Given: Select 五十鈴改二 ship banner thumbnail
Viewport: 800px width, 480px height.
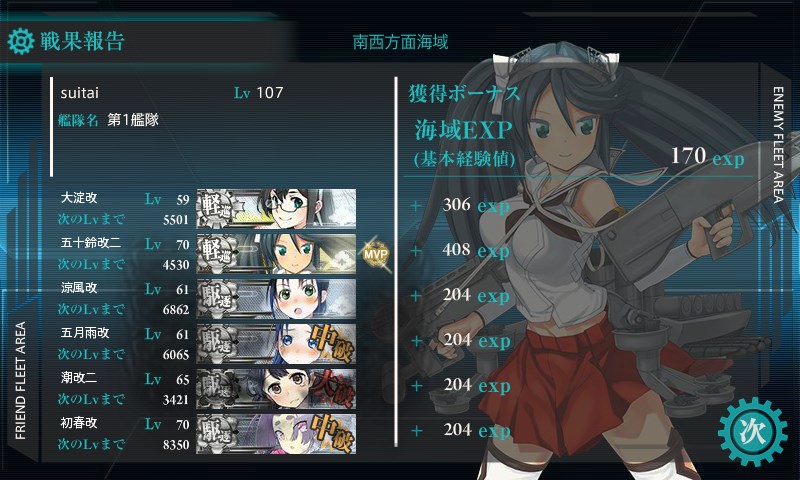Looking at the screenshot, I should click(276, 254).
